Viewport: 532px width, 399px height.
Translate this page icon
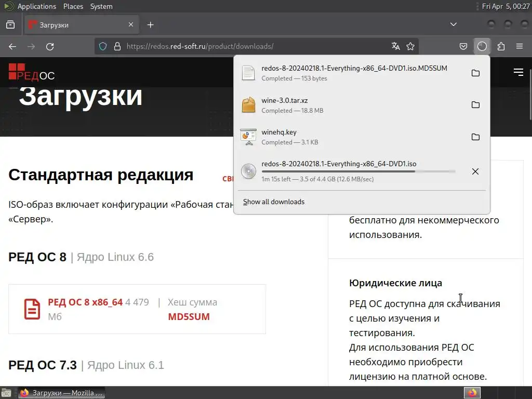coord(395,46)
